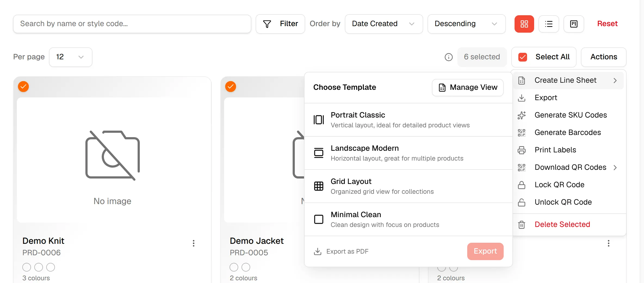Choose Portrait Classic template
The image size is (644, 283).
tap(408, 120)
